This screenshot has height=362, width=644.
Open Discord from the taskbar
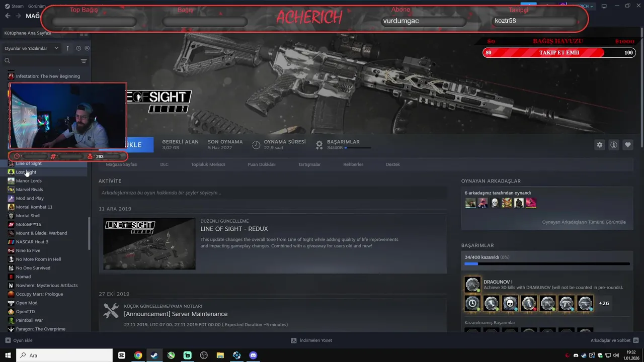pyautogui.click(x=253, y=355)
